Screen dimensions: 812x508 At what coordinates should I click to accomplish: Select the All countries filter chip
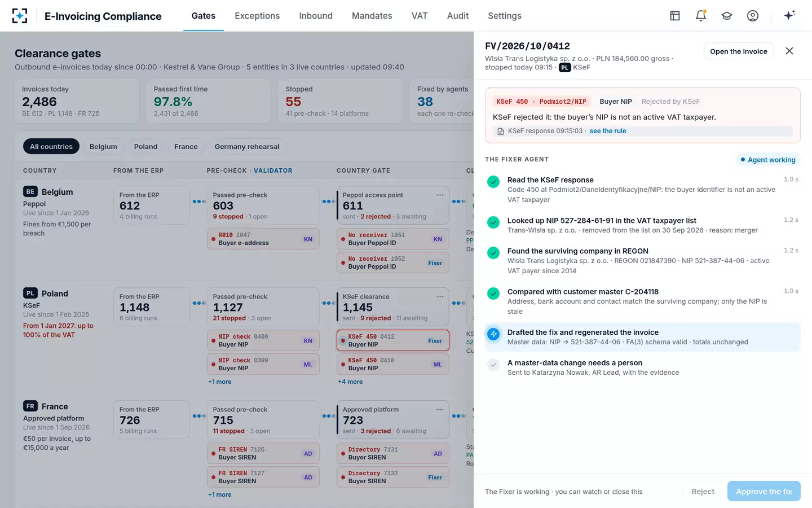pos(51,146)
